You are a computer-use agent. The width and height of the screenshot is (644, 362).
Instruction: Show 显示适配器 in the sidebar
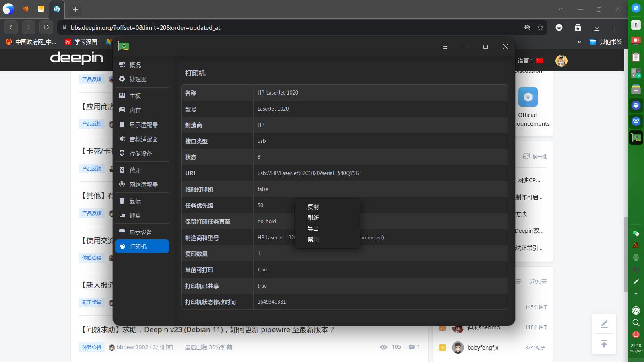(x=142, y=125)
